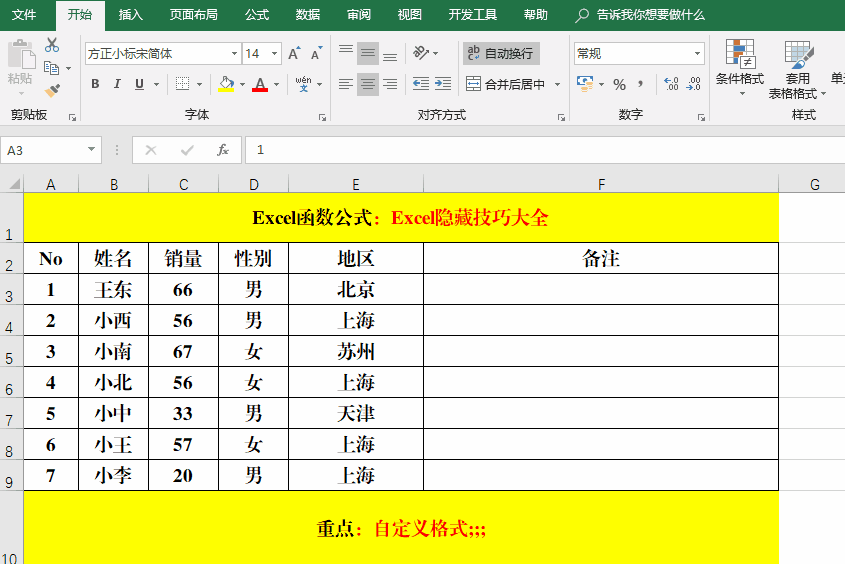Switch to the 视图 View tab
Image resolution: width=845 pixels, height=564 pixels.
pyautogui.click(x=409, y=15)
